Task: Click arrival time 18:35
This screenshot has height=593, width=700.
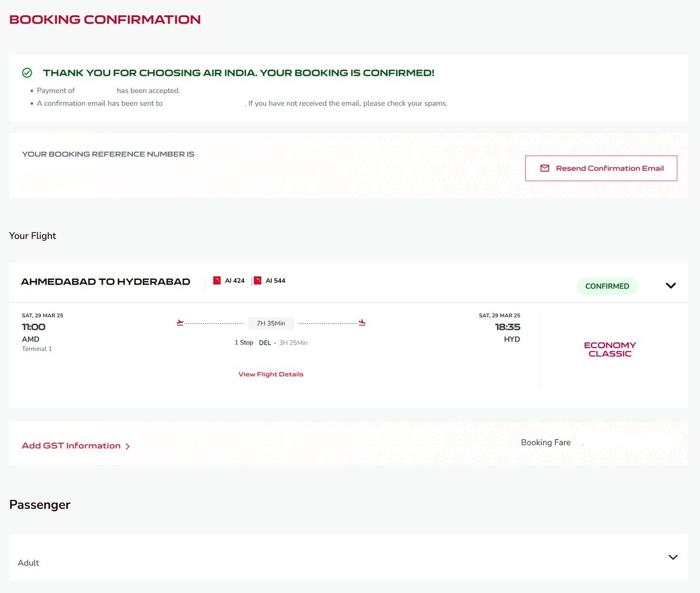Action: pos(508,327)
